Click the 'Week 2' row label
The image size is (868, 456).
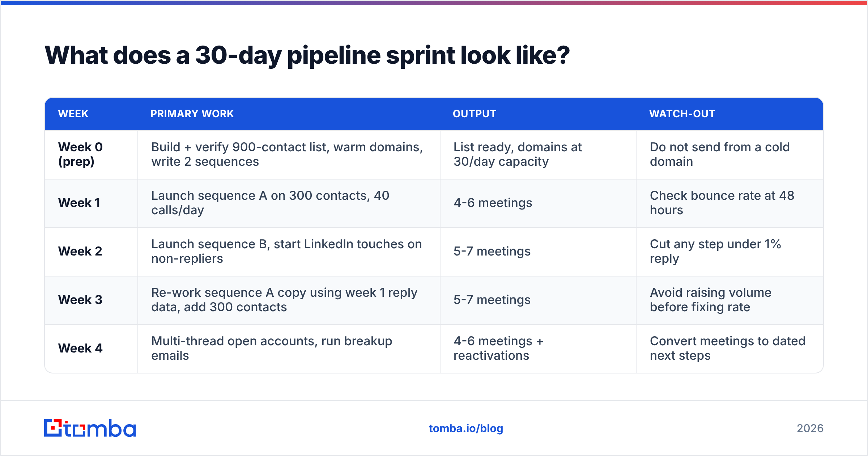coord(80,251)
